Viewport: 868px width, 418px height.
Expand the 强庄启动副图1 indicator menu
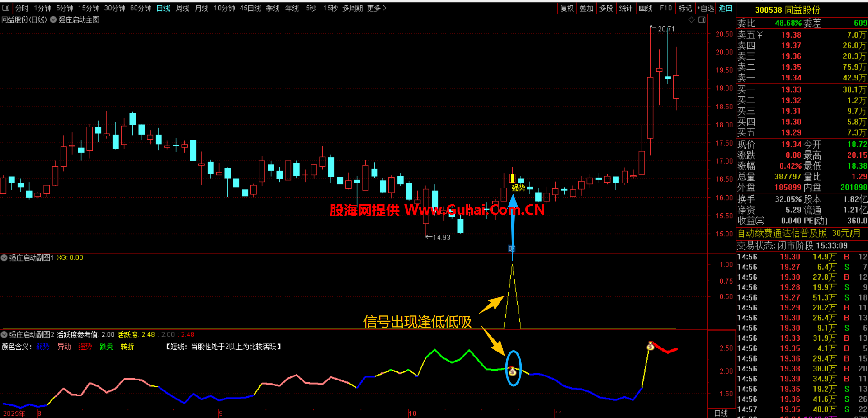5,258
